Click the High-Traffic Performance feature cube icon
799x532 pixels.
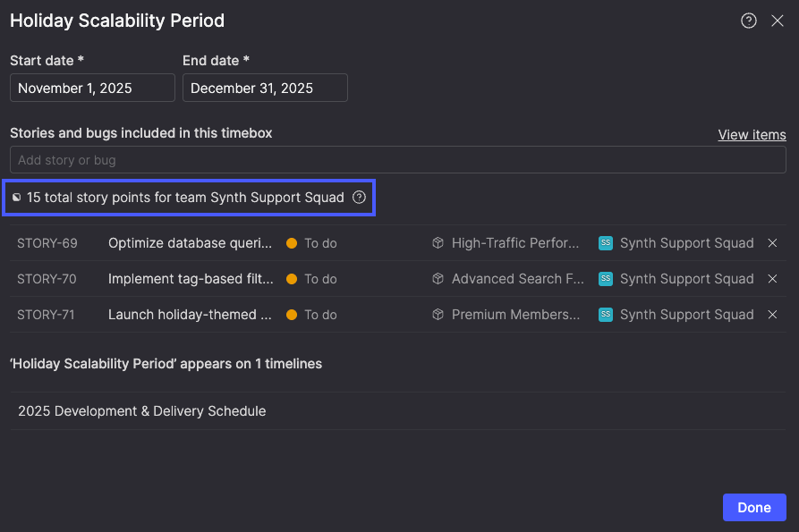(x=438, y=243)
